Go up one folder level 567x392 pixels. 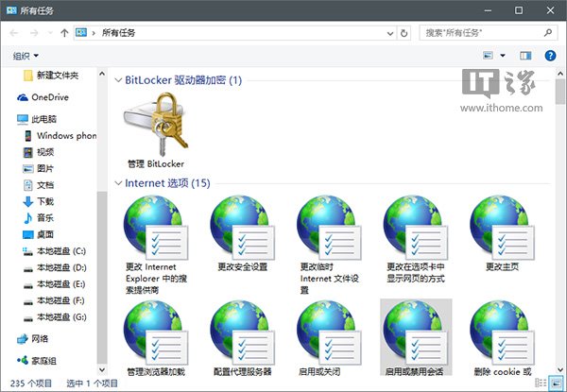(x=64, y=33)
